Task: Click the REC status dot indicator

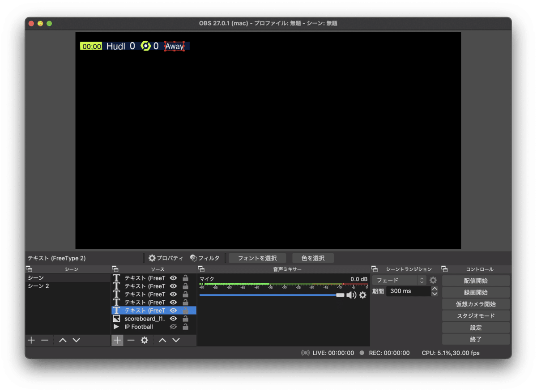Action: pos(362,353)
